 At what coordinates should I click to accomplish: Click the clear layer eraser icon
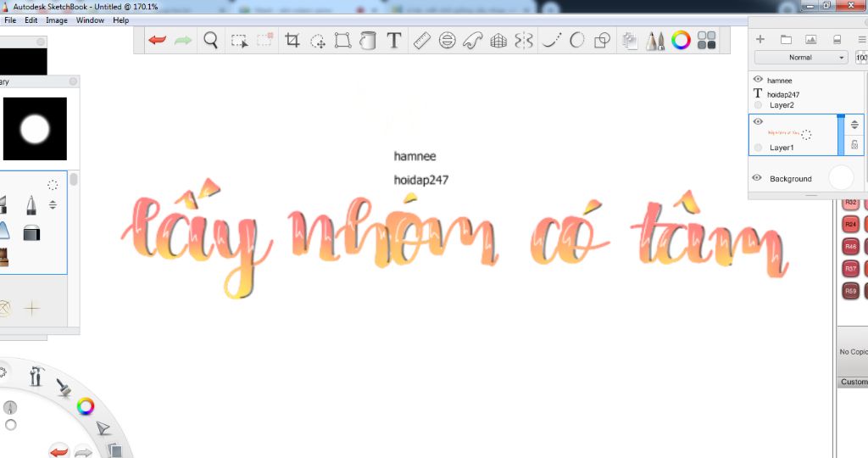(x=837, y=39)
